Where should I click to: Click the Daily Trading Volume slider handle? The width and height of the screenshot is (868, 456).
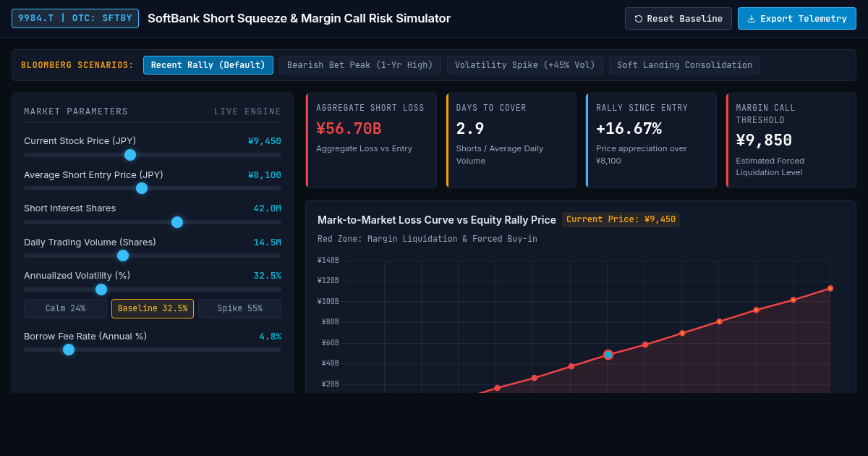point(123,256)
